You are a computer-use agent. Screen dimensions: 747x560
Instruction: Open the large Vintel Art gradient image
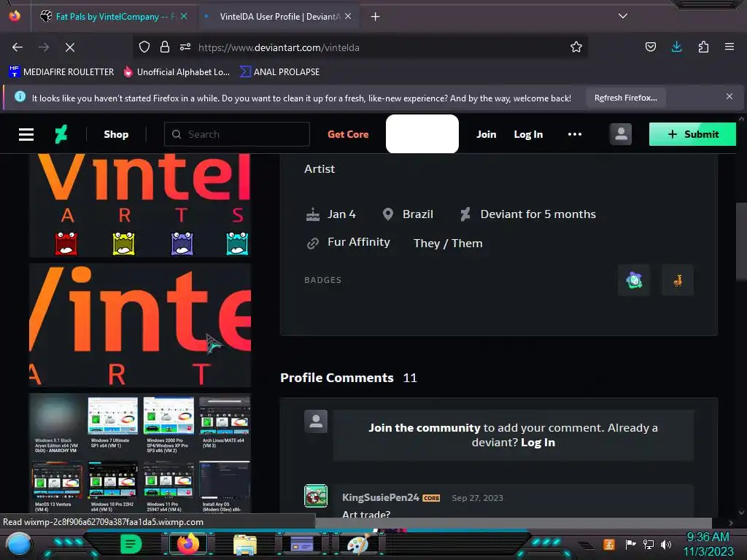coord(140,324)
